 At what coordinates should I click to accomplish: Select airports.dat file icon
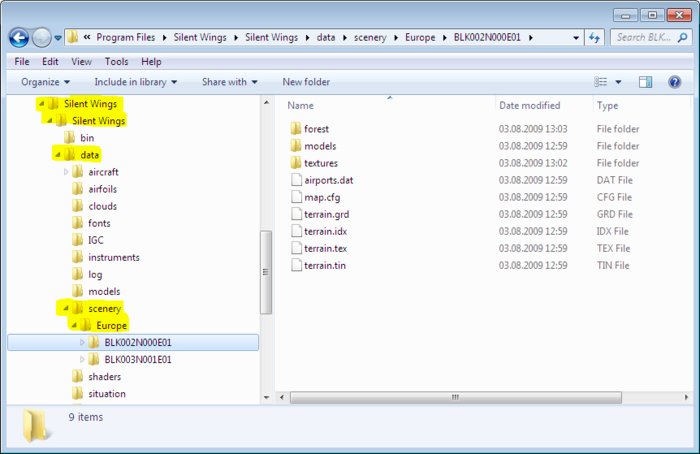point(296,180)
